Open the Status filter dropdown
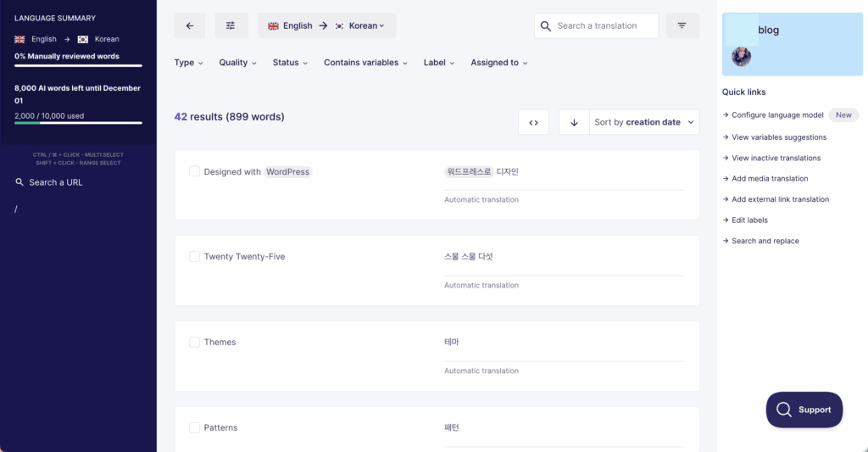This screenshot has width=868, height=452. [290, 63]
